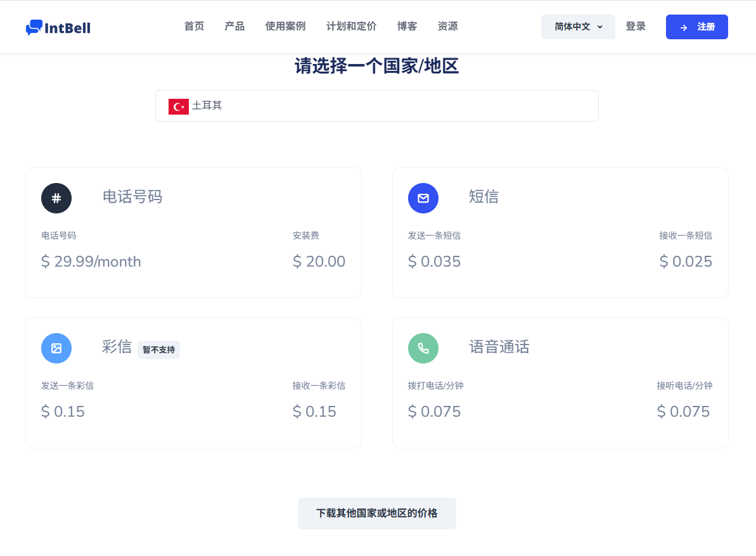Click the 接听电话/分钟 label
The image size is (756, 556).
(684, 386)
